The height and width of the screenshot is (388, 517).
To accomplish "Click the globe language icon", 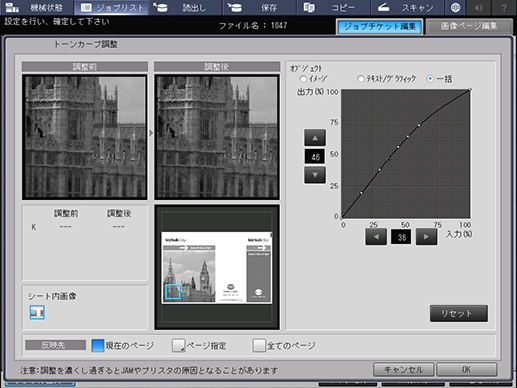I will [455, 7].
